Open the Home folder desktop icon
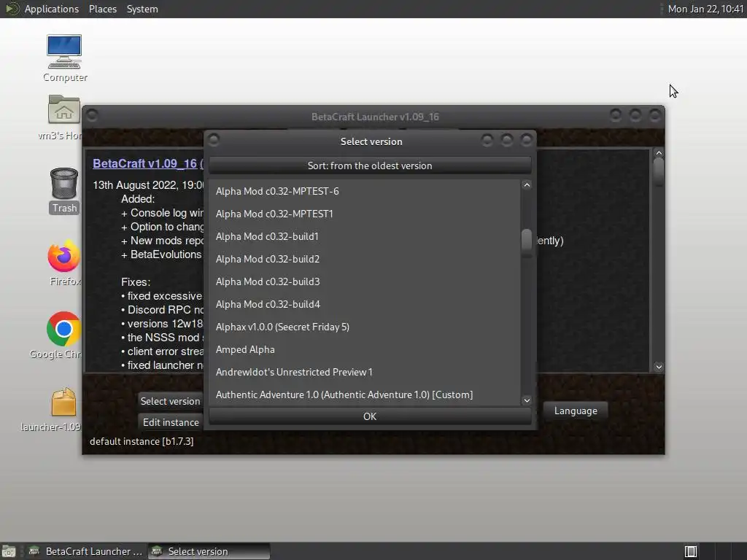This screenshot has height=560, width=747. (x=64, y=109)
